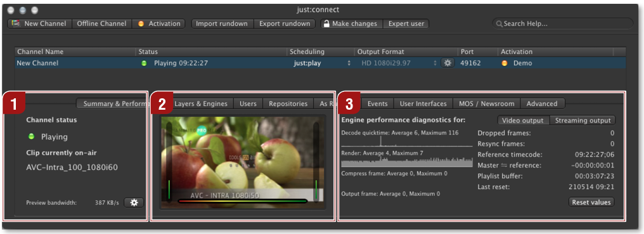Screen dimensions: 644x234
Task: Click Import rundown
Action: (222, 24)
